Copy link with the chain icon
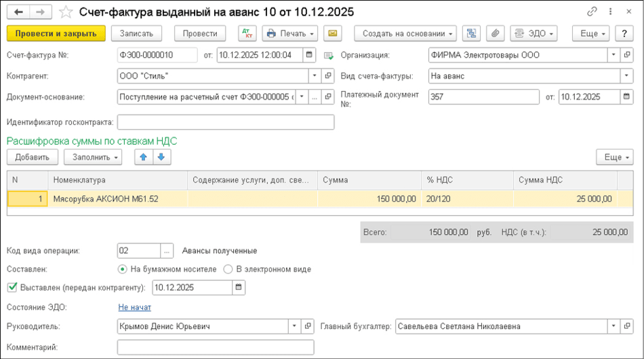 coord(592,12)
